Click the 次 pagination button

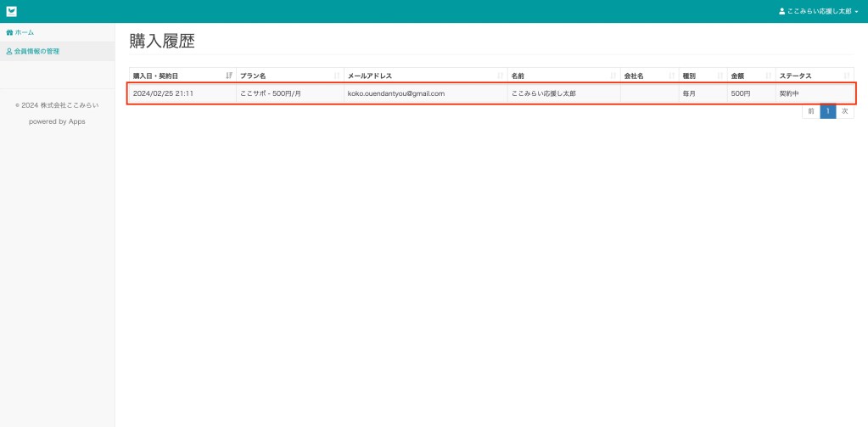point(845,111)
